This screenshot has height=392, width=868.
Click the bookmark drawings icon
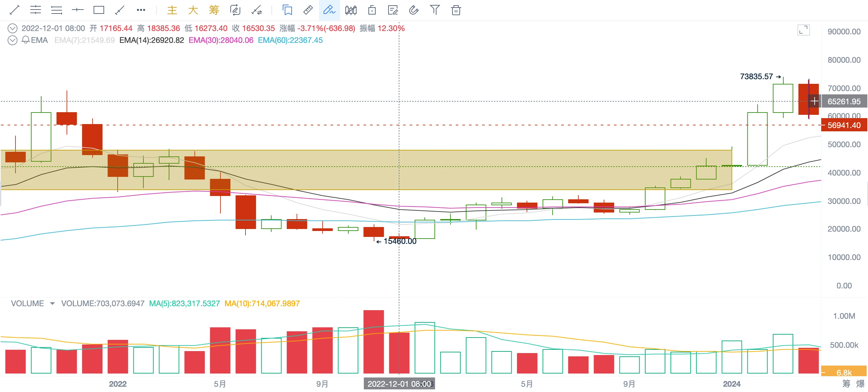coord(287,10)
